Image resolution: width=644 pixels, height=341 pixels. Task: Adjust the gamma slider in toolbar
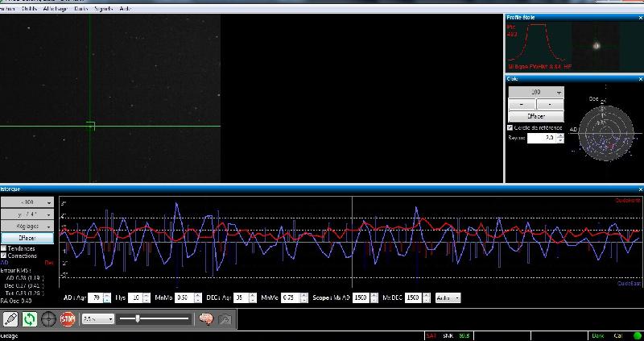[153, 318]
